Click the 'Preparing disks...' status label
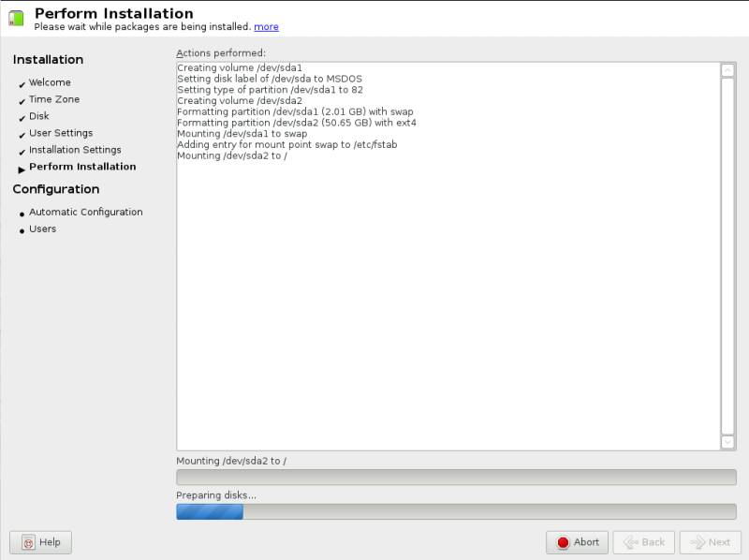Screen dimensions: 749x560 216,495
